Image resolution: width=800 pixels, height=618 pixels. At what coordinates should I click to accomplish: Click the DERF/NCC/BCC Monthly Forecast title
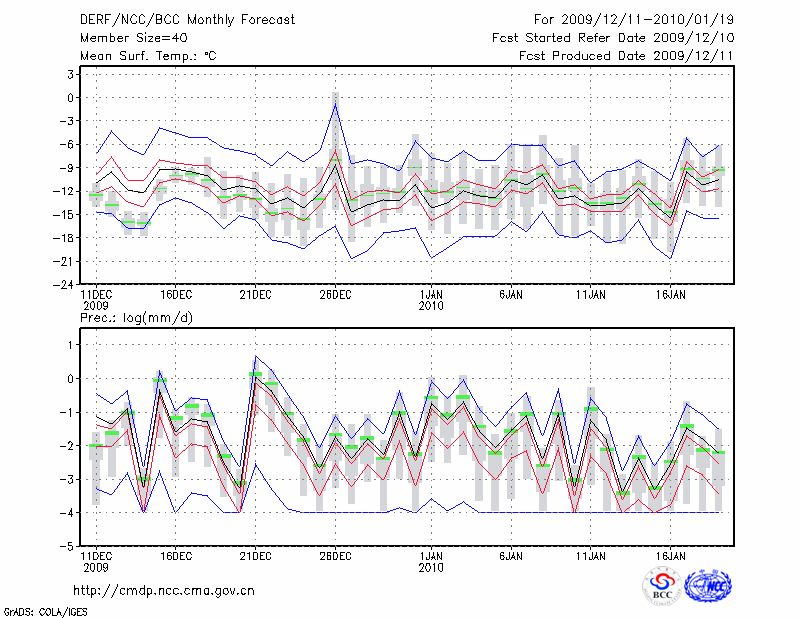[188, 20]
